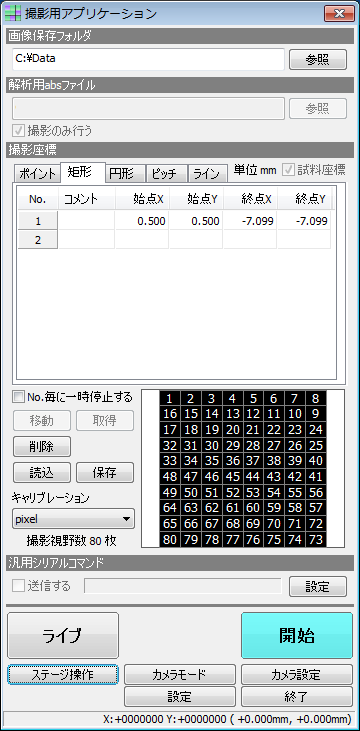Click the application icon in title bar
This screenshot has height=731, width=360.
12,14
